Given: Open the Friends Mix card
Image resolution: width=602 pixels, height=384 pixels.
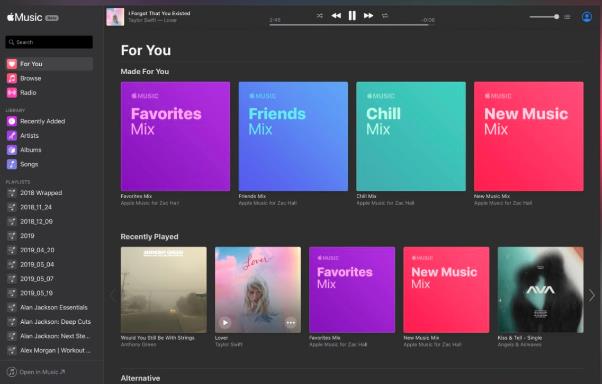Looking at the screenshot, I should (293, 136).
